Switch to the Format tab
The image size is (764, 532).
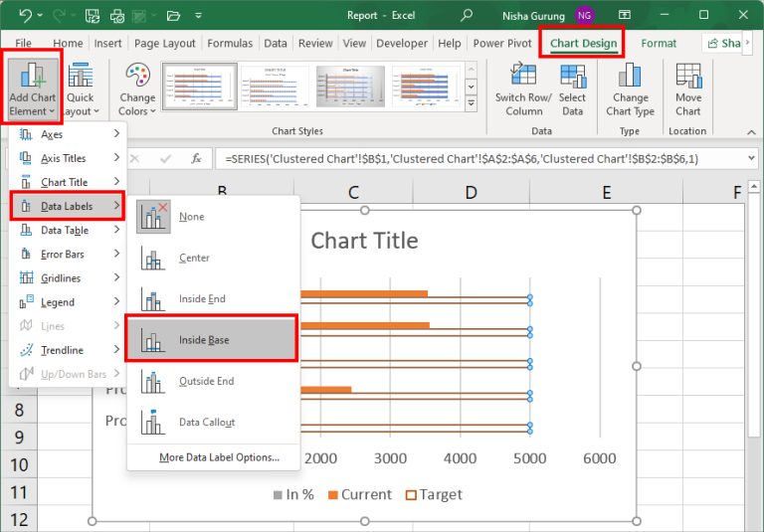tap(659, 44)
